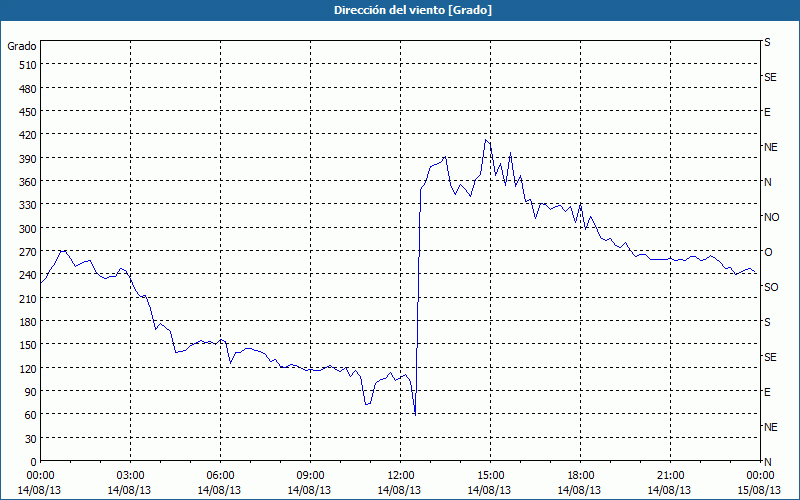The image size is (800, 500).
Task: Select the 'NO' compass direction label
Action: (x=772, y=217)
